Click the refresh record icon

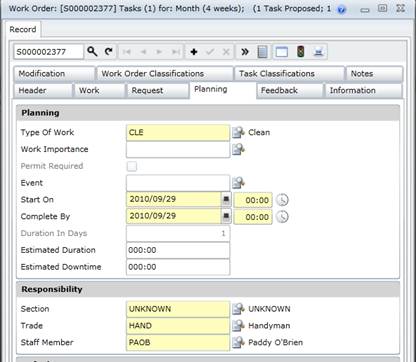point(109,52)
